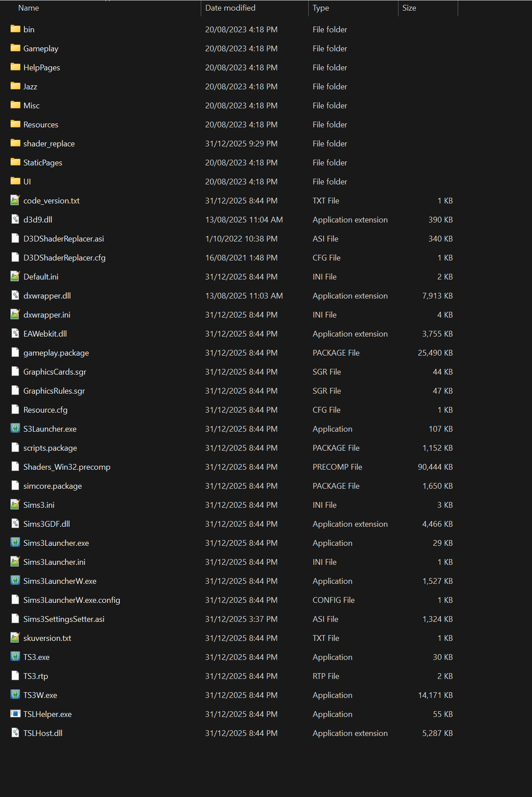Click the d3d9.dll file icon
Image resolution: width=532 pixels, height=797 pixels.
pos(15,219)
